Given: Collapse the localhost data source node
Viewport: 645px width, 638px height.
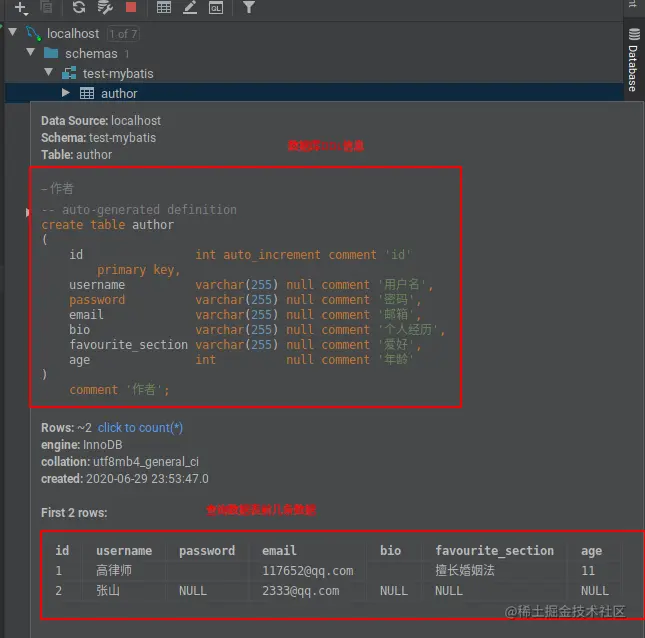Looking at the screenshot, I should coord(13,32).
